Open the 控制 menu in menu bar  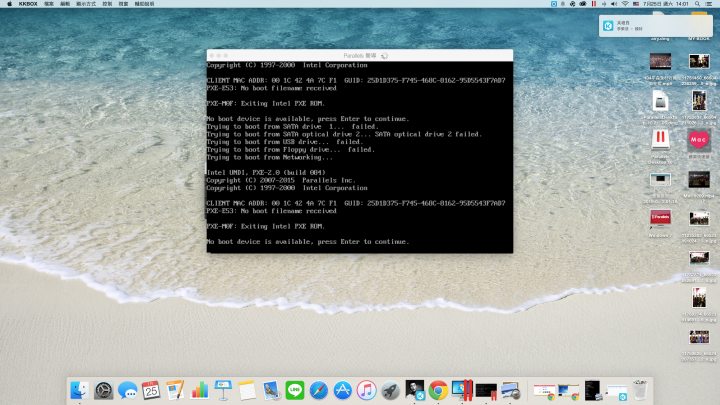click(x=107, y=4)
